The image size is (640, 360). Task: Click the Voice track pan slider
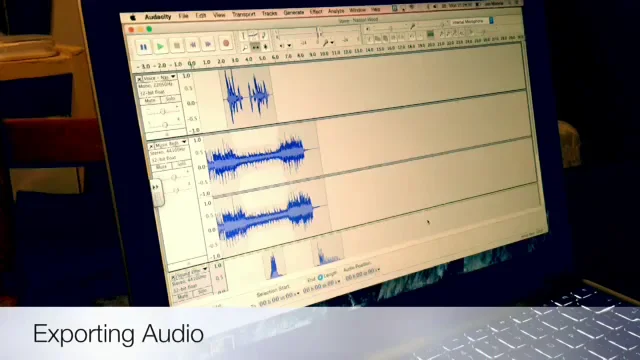[165, 124]
